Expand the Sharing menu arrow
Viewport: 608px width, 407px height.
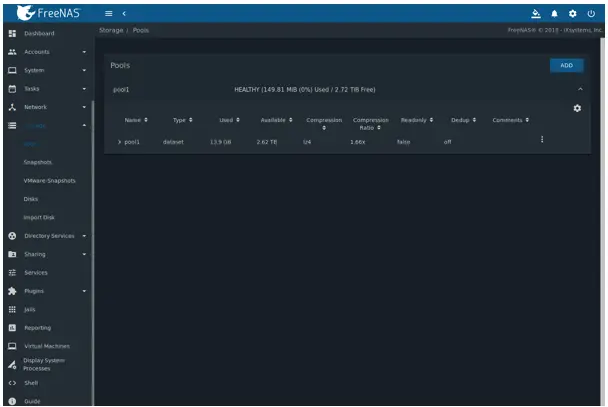84,254
